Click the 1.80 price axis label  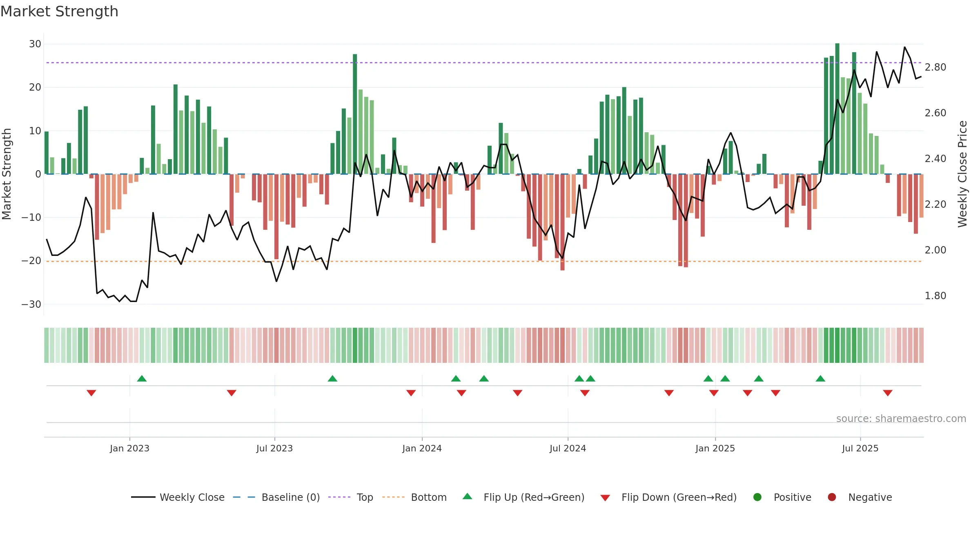(x=935, y=296)
